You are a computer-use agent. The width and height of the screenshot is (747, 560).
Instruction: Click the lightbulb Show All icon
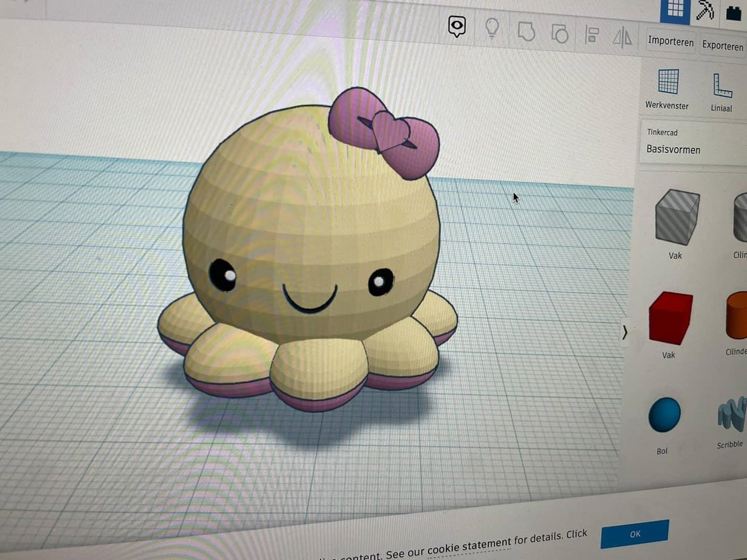(492, 29)
